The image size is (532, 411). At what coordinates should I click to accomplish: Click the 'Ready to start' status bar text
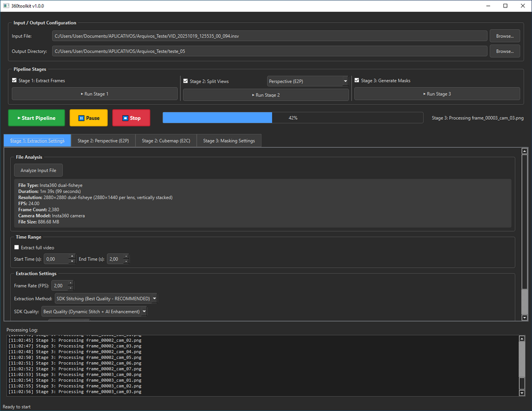pyautogui.click(x=16, y=407)
